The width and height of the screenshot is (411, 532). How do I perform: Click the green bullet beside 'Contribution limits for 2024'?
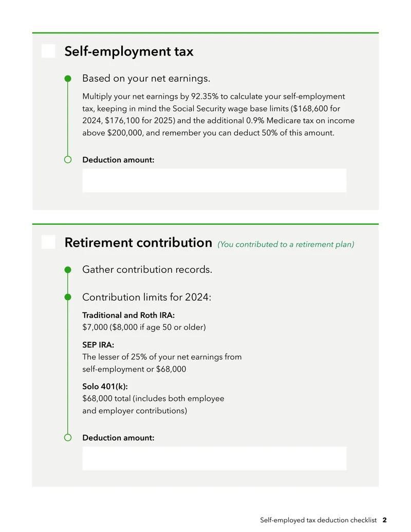pos(68,297)
